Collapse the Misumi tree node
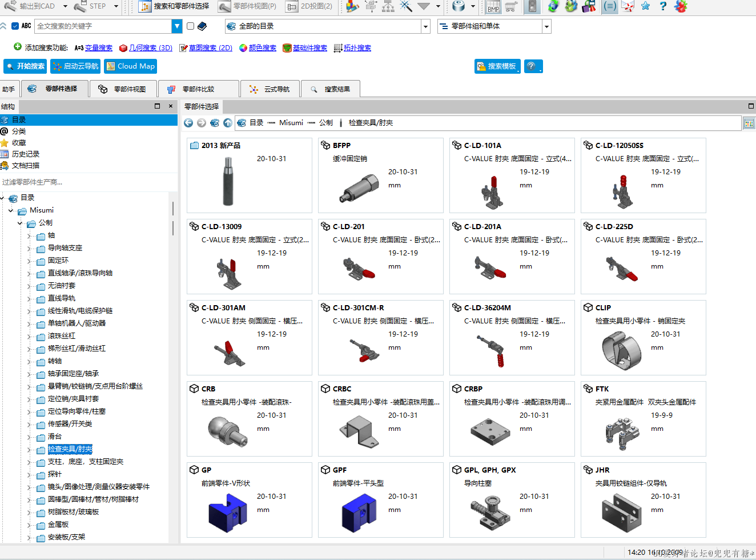 (11, 210)
